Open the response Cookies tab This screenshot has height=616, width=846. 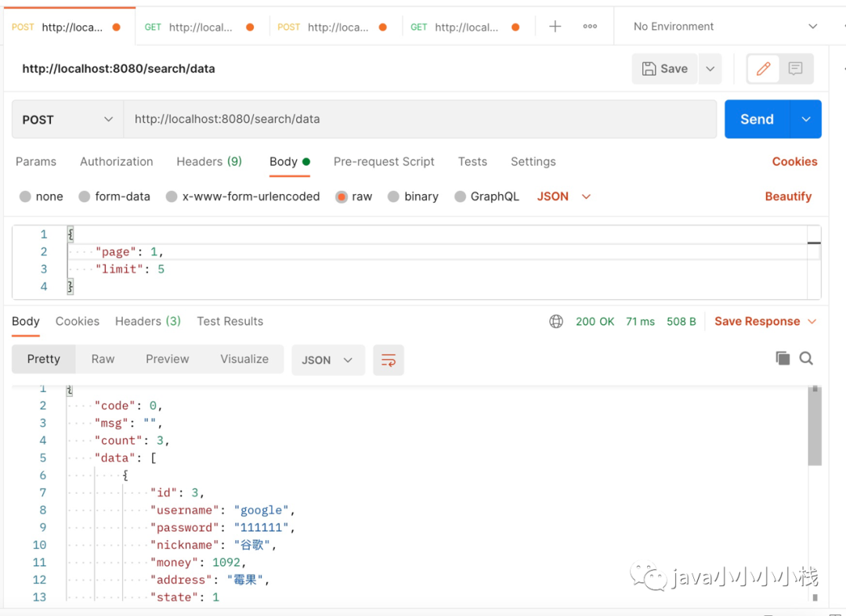[x=77, y=321]
